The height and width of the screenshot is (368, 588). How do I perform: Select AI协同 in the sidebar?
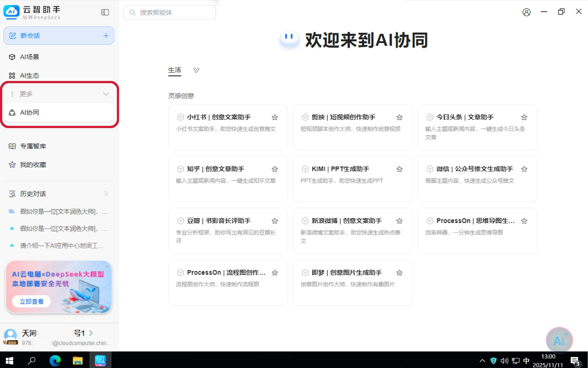(59, 113)
